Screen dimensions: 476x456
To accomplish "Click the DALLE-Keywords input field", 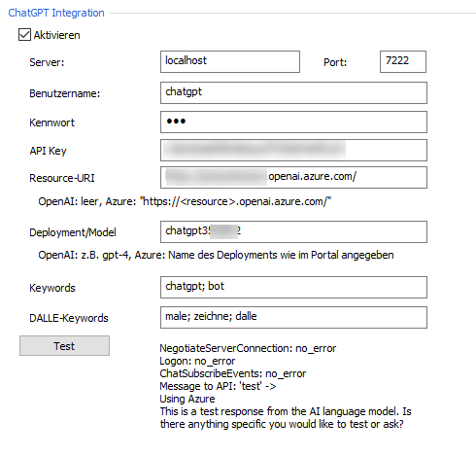I will (293, 317).
